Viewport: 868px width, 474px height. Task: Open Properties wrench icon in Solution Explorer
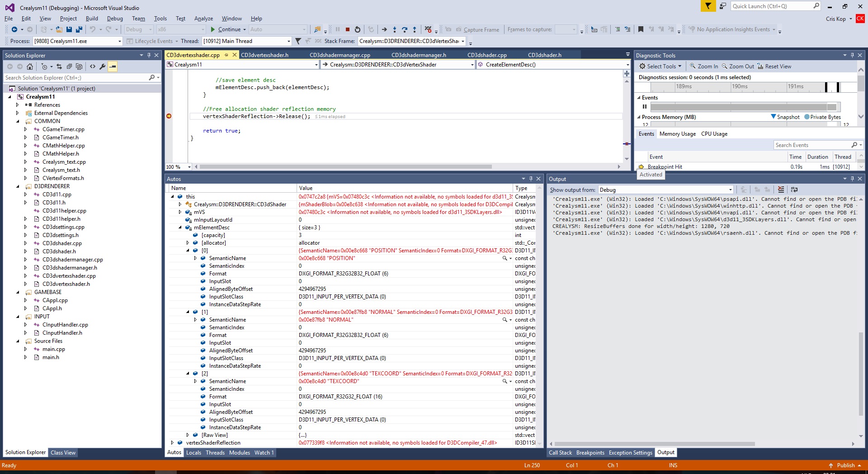pos(103,66)
